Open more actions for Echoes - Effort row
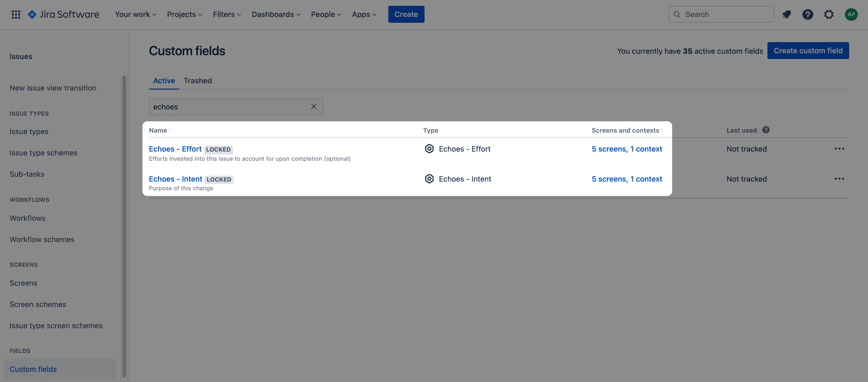Image resolution: width=868 pixels, height=382 pixels. pyautogui.click(x=839, y=149)
